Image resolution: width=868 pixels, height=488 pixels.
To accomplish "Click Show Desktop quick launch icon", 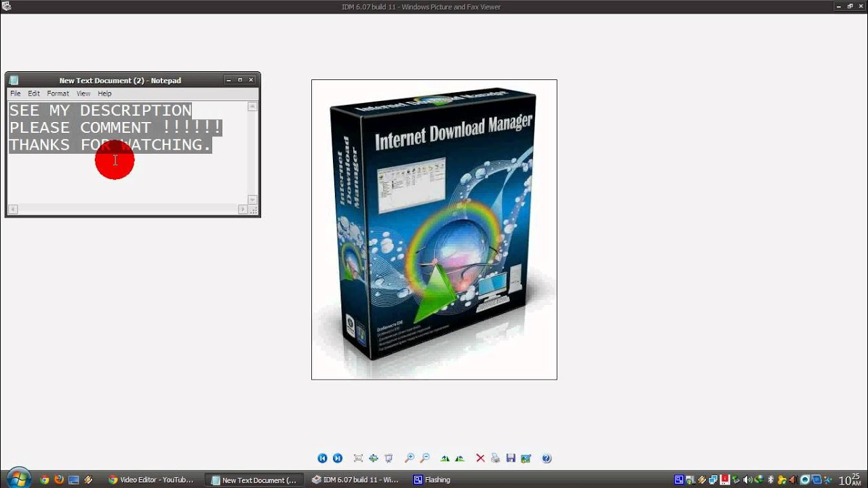I will point(73,480).
